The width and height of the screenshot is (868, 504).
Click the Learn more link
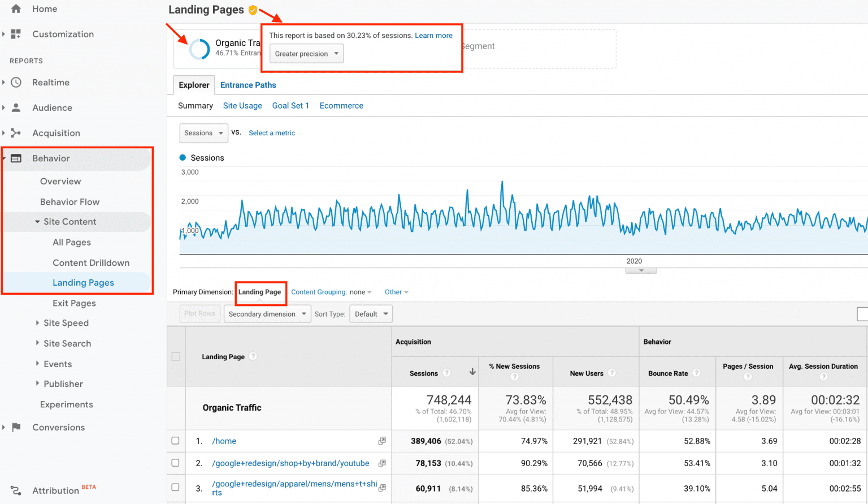tap(433, 35)
